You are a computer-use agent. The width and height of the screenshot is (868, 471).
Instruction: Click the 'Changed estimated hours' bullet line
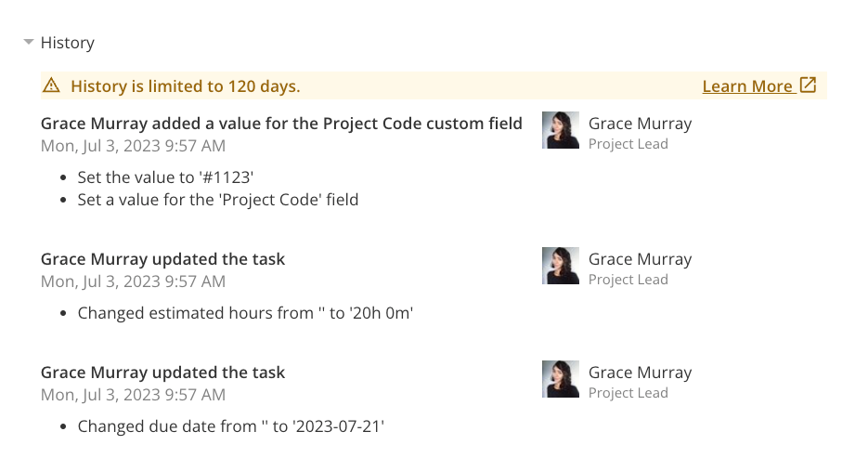245,313
